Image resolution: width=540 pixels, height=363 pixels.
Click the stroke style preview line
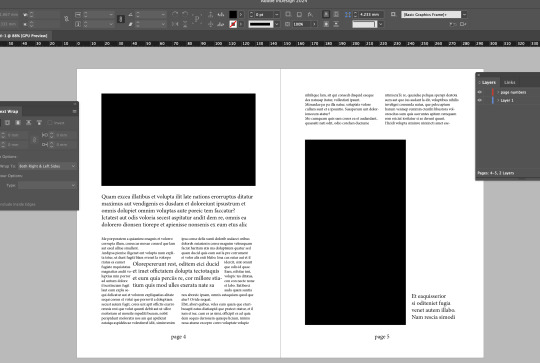(x=261, y=24)
